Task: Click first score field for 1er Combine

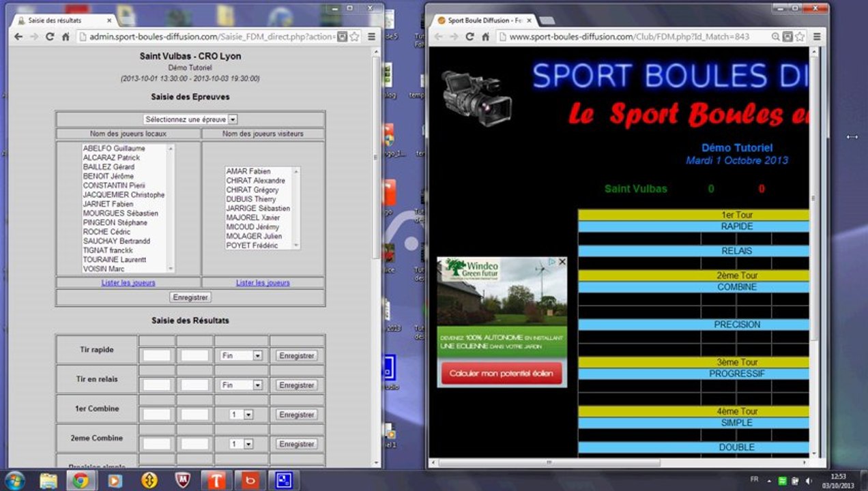Action: (157, 415)
